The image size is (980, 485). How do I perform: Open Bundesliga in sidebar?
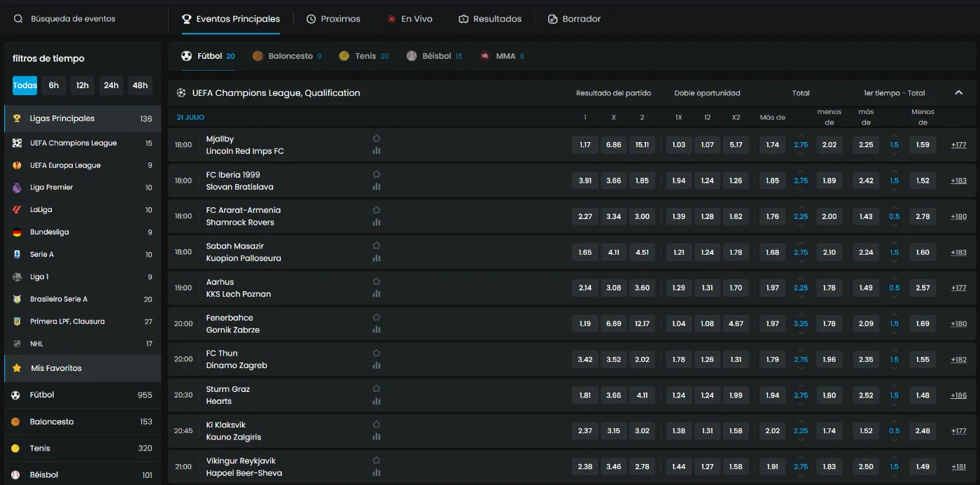click(x=83, y=232)
